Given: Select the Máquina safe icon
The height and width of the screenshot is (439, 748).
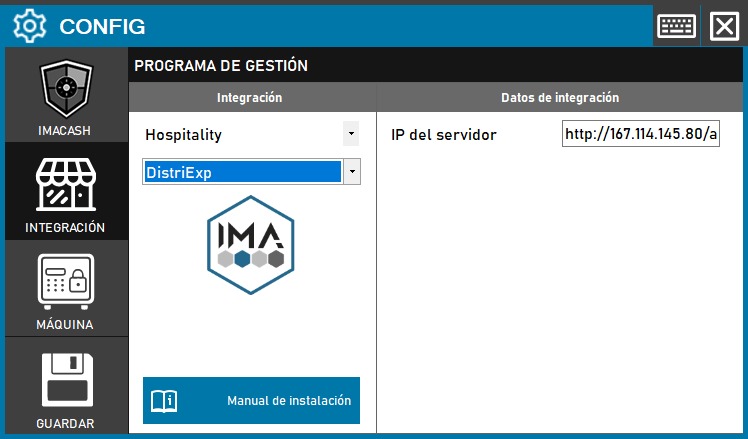Looking at the screenshot, I should tap(66, 283).
